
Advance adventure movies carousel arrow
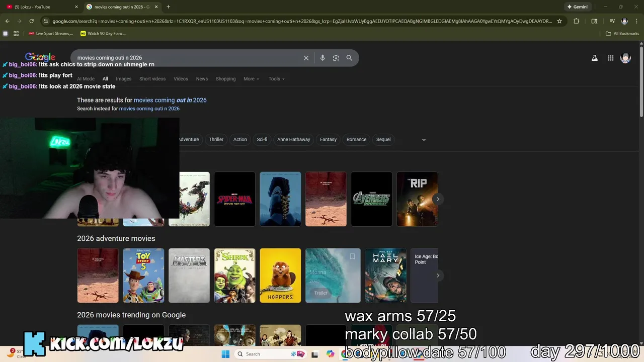click(438, 276)
